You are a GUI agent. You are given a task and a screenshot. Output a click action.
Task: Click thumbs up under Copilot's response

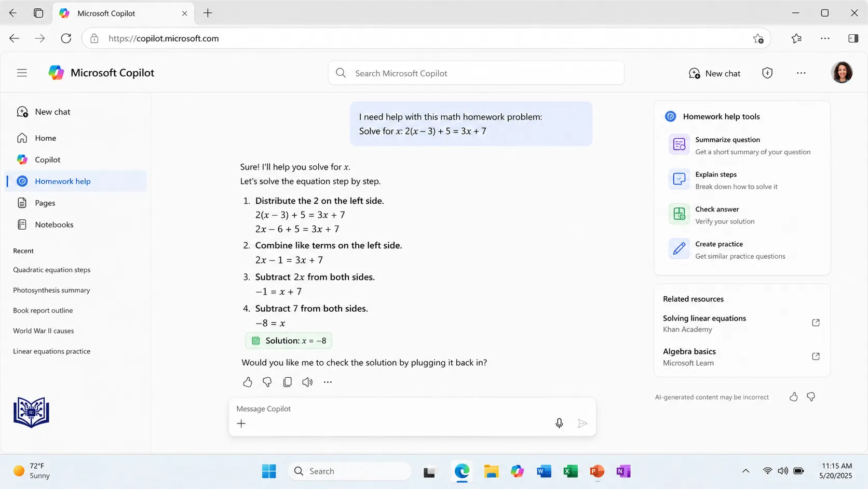[x=248, y=382]
